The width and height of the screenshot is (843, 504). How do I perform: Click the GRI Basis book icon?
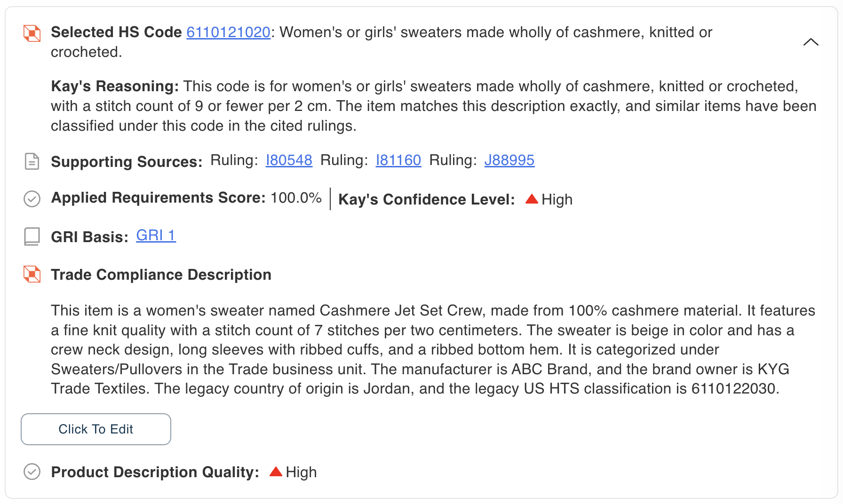click(32, 236)
